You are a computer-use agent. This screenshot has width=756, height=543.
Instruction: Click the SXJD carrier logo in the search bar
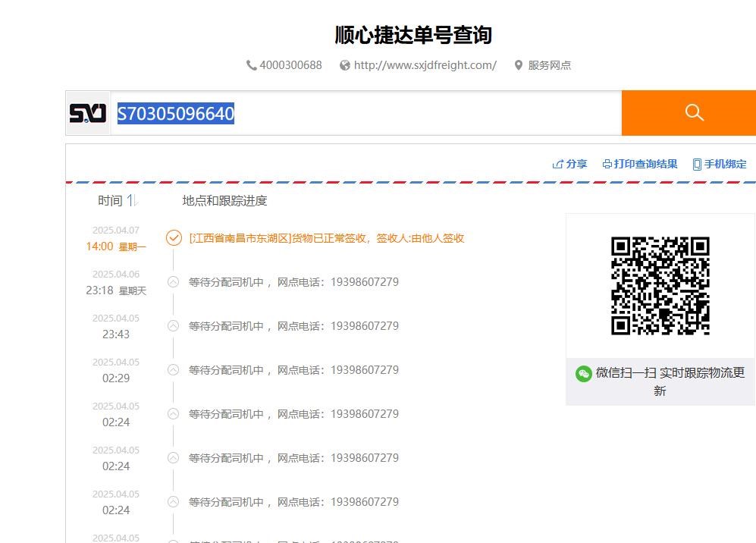88,113
